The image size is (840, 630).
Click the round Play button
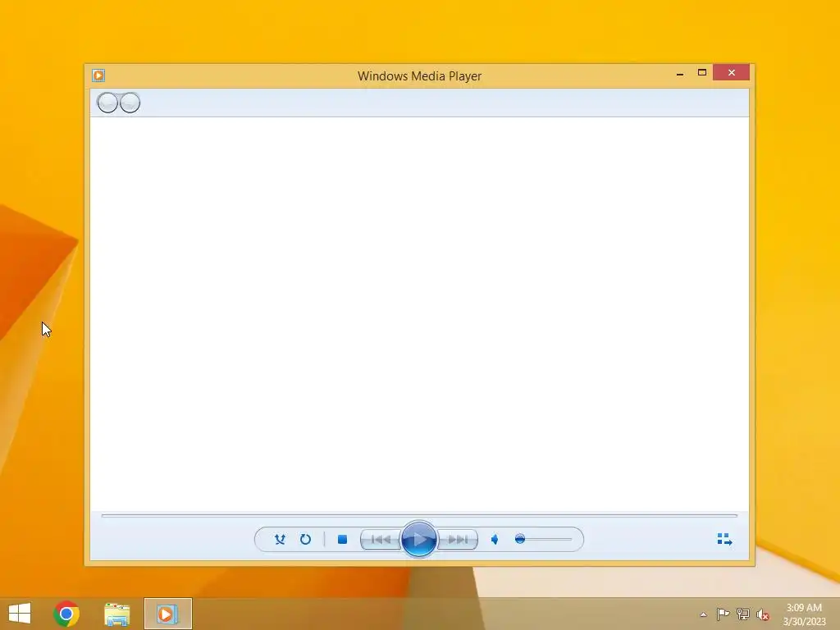pyautogui.click(x=418, y=539)
